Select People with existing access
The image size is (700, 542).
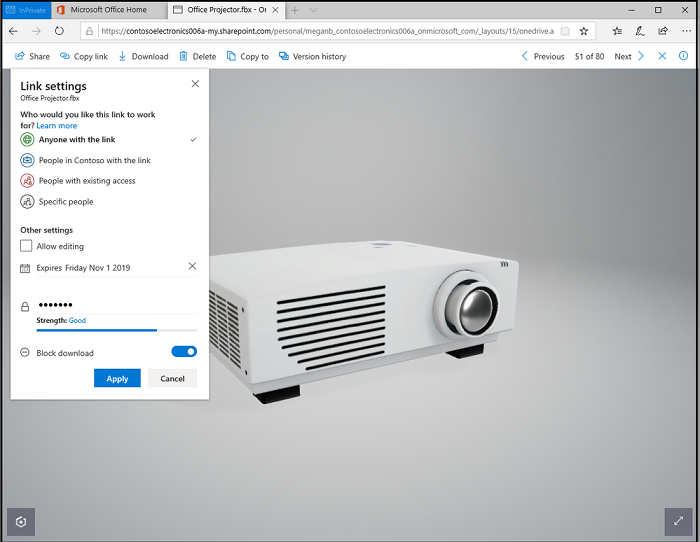click(108, 180)
